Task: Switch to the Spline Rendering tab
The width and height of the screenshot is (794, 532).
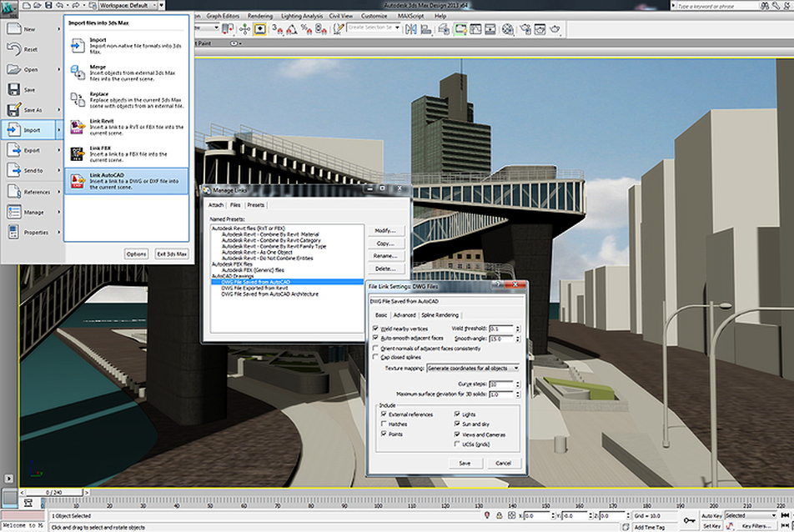Action: click(x=440, y=315)
